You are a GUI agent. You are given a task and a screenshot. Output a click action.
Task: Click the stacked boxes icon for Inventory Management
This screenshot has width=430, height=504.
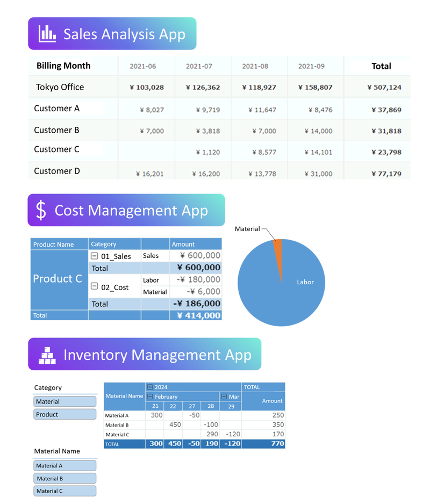pyautogui.click(x=47, y=355)
